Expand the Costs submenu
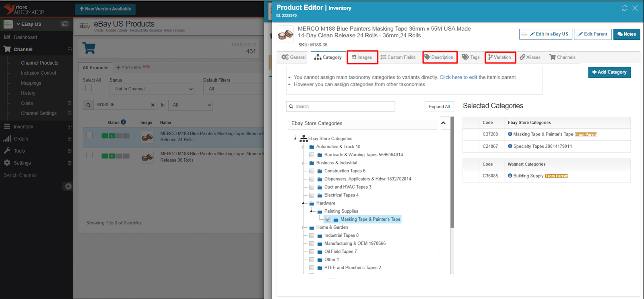Screen dimensions: 644x299 (x=69, y=103)
